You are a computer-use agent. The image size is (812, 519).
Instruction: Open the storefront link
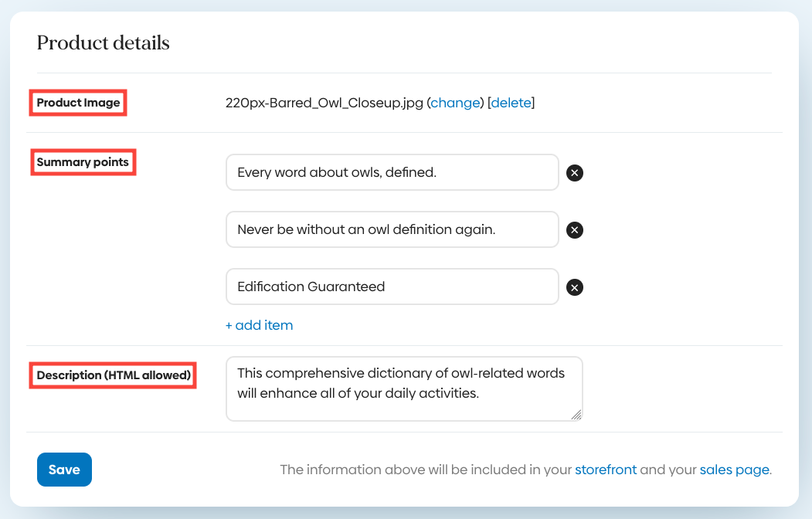[606, 470]
